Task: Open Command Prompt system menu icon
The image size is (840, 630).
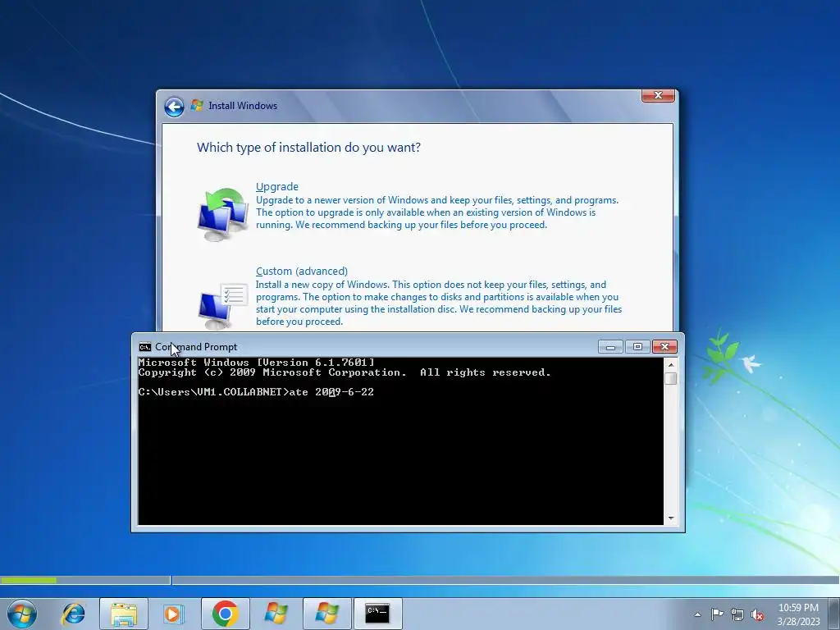Action: click(x=144, y=347)
